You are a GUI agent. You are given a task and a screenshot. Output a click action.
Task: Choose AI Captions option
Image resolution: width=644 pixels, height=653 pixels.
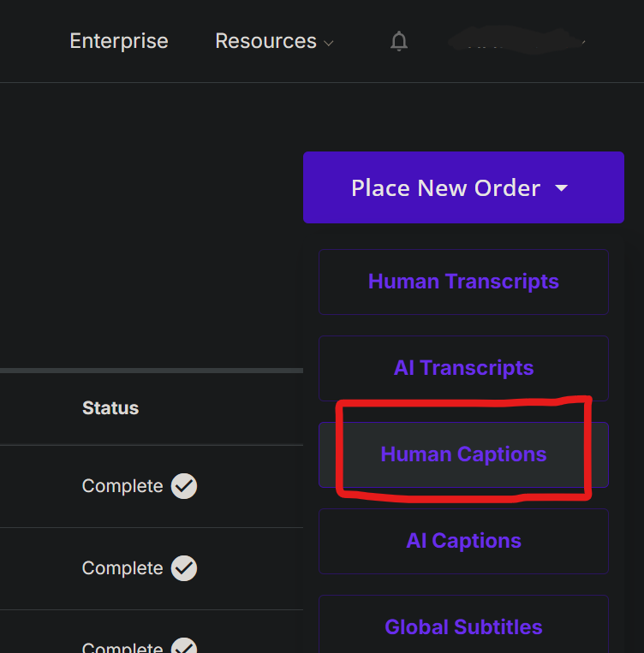click(x=463, y=541)
